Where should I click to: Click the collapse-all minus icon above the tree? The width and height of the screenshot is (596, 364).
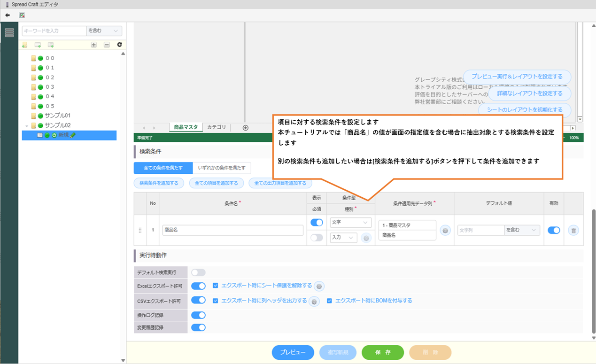pyautogui.click(x=107, y=45)
